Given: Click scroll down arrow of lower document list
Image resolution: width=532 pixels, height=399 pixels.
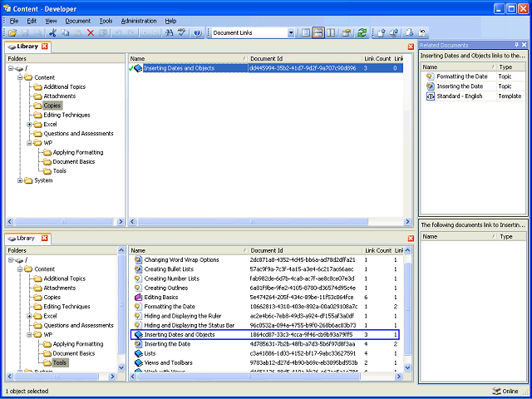Looking at the screenshot, I should tap(408, 367).
